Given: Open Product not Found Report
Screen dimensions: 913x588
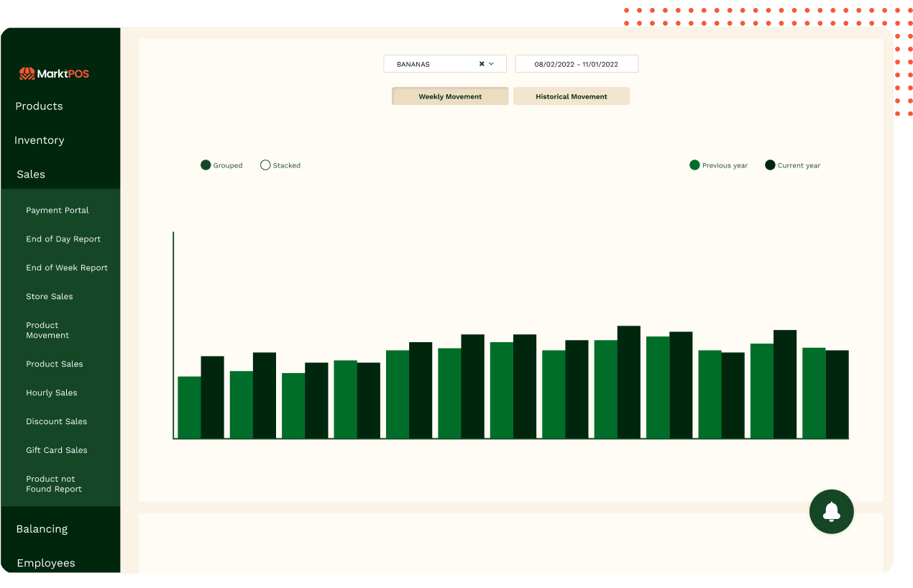Looking at the screenshot, I should pos(54,484).
